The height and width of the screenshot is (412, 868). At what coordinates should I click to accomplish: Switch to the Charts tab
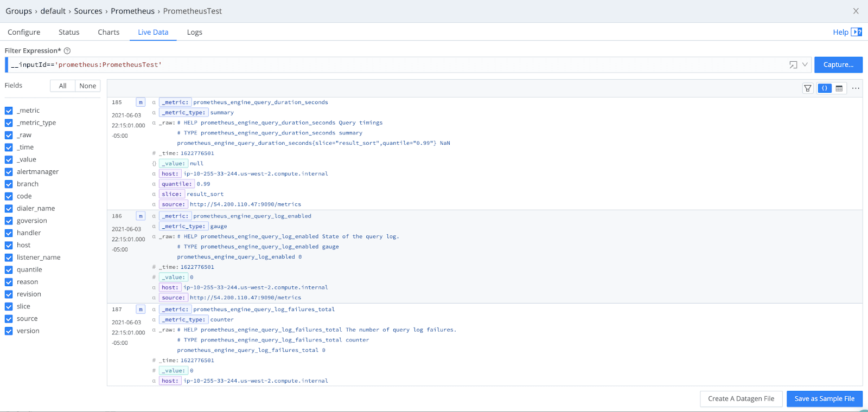pos(108,32)
